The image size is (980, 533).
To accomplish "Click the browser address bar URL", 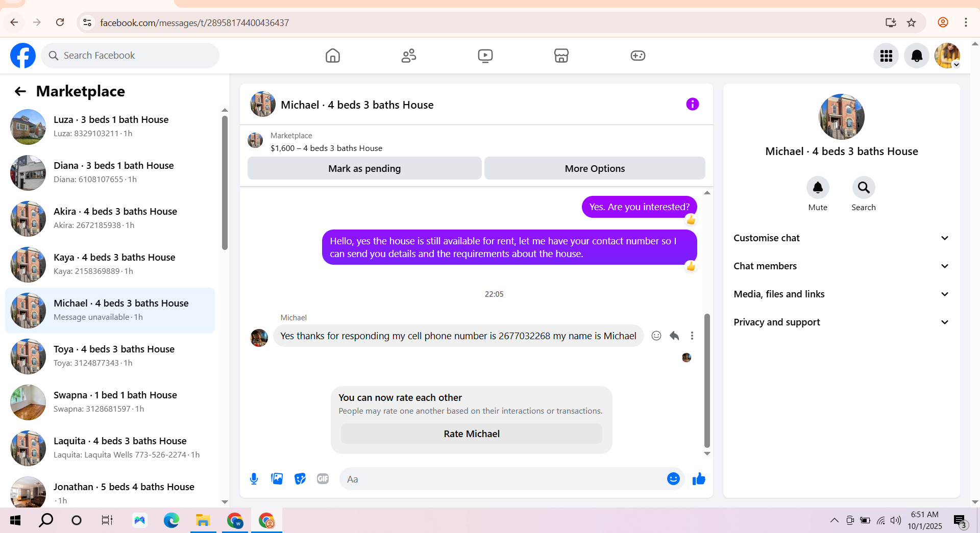I will click(x=194, y=22).
